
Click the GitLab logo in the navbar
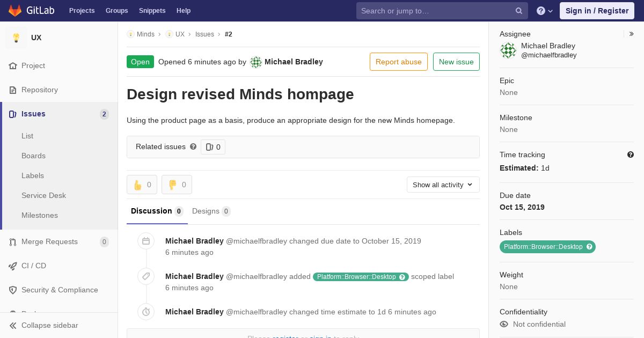pos(30,11)
